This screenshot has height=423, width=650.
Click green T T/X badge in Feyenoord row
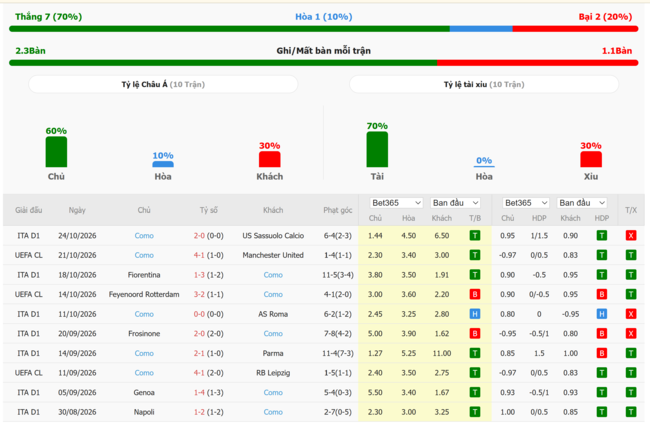click(x=631, y=294)
